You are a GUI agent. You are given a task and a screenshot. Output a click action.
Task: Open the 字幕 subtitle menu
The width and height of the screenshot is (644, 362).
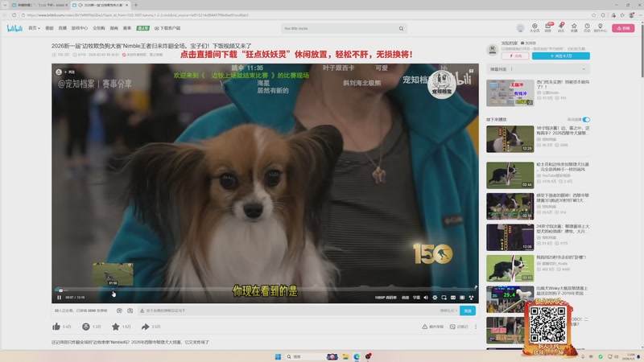tap(416, 297)
